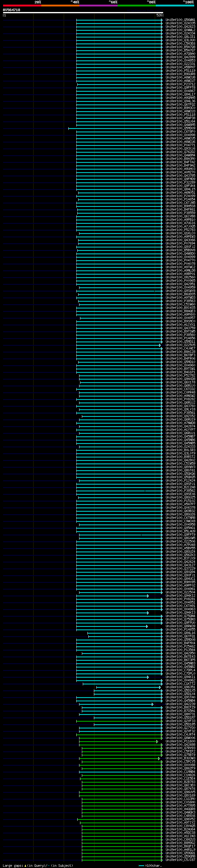
Task: Click the green alignment bar for UniRef100_Q2VF33
Action: [x=119, y=721]
